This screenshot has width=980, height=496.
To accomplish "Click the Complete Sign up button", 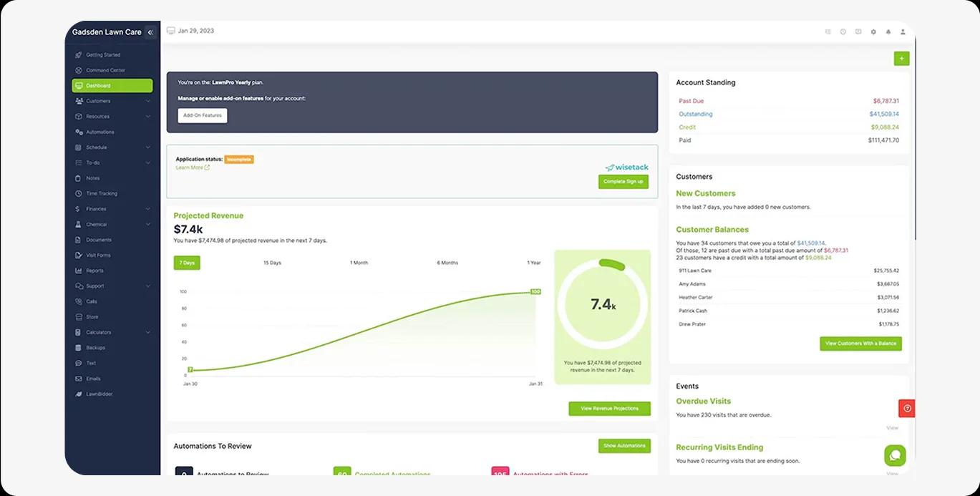I will click(x=623, y=182).
